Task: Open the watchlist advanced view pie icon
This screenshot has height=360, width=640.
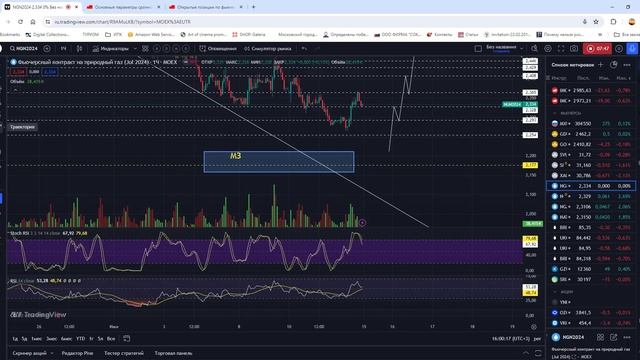Action: click(613, 64)
